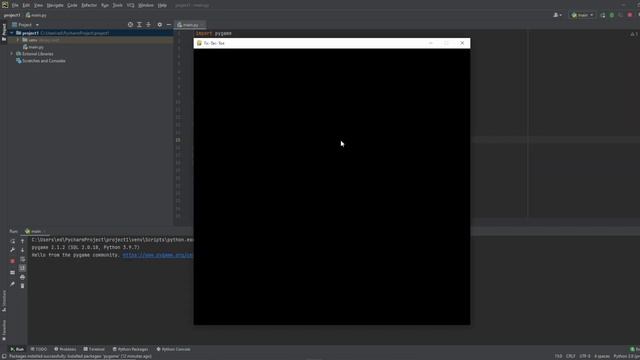Click the layout icon in Run panel

[x=13, y=272]
